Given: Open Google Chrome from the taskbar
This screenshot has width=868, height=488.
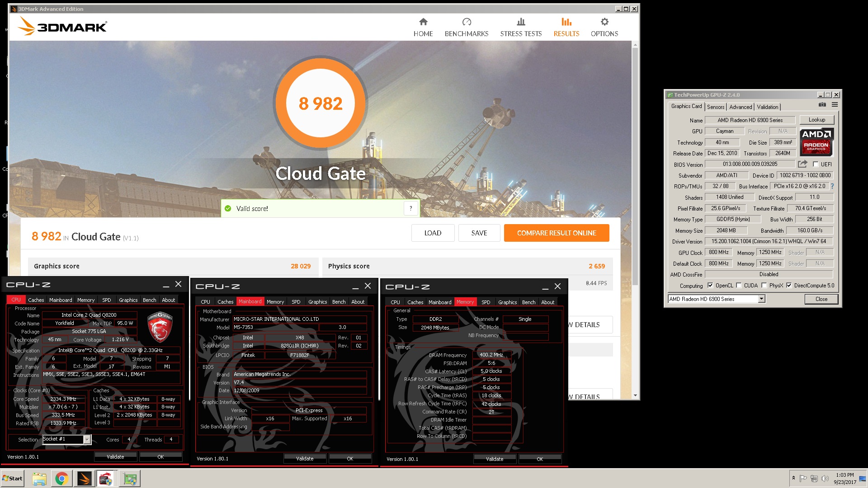Looking at the screenshot, I should 61,479.
